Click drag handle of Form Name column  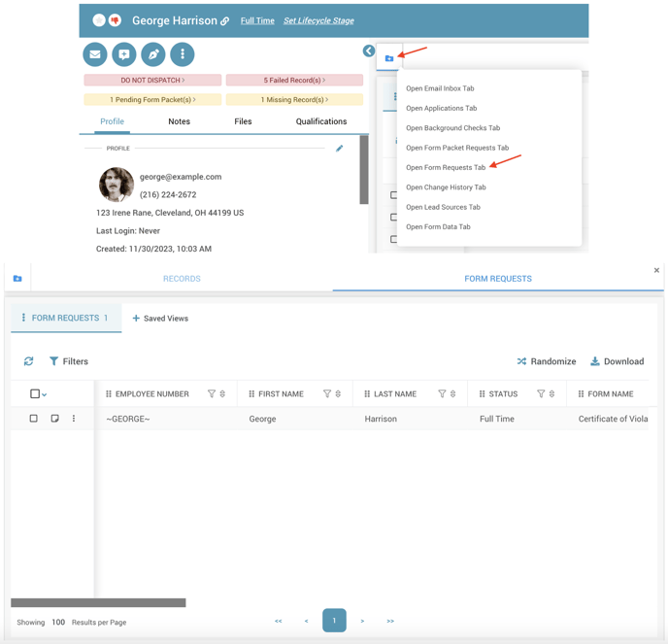581,393
